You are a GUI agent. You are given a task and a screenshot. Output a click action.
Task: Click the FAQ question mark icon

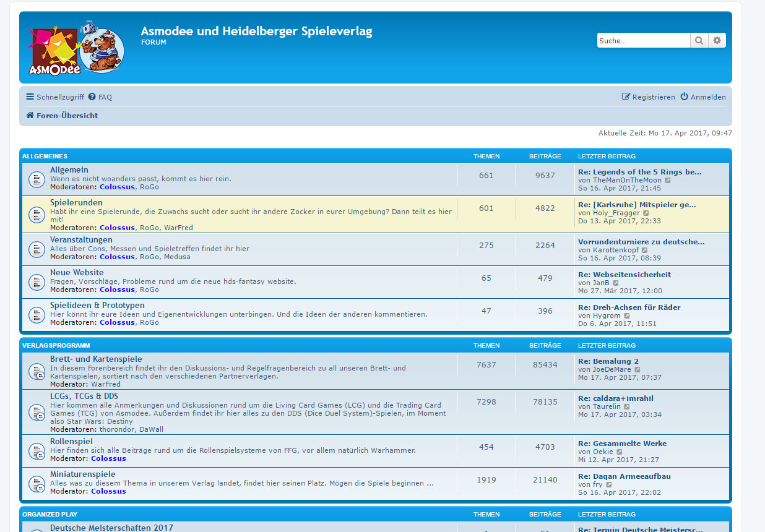point(92,97)
